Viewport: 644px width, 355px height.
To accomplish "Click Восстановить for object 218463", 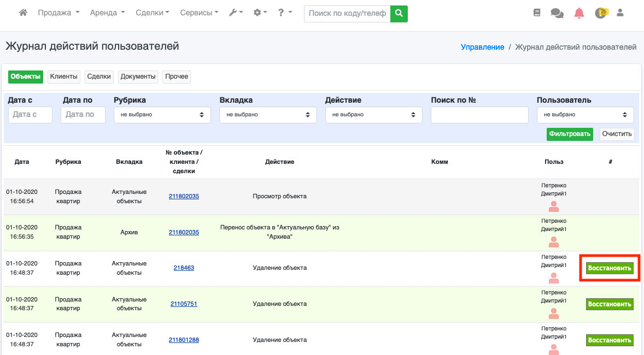I will pos(610,268).
